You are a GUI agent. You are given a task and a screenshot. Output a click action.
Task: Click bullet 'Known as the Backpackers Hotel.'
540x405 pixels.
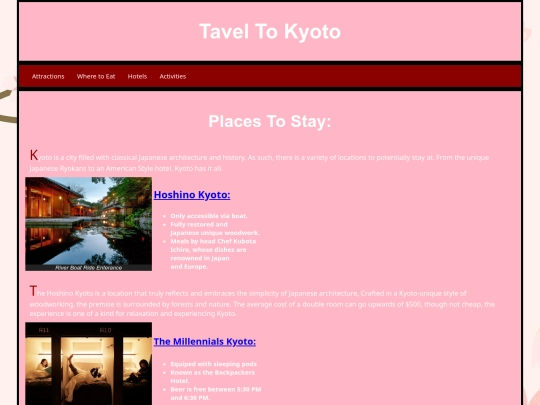coord(212,376)
